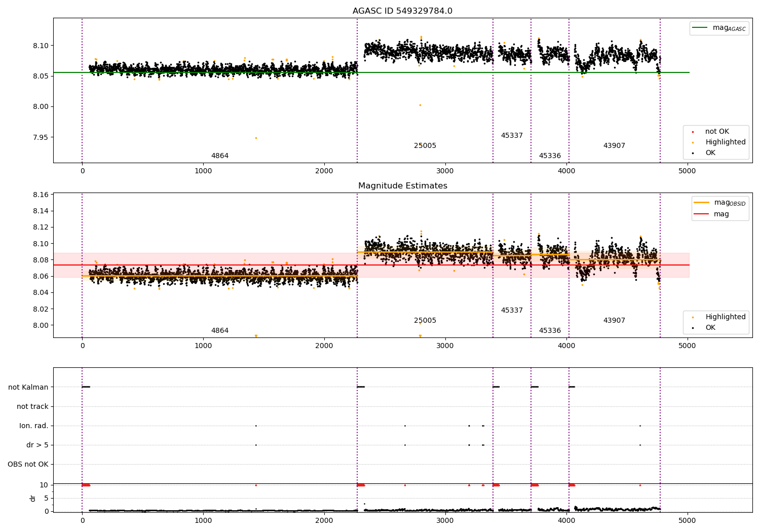
Task: Click the 'Magnitude Estimates' plot title
Action: click(403, 186)
